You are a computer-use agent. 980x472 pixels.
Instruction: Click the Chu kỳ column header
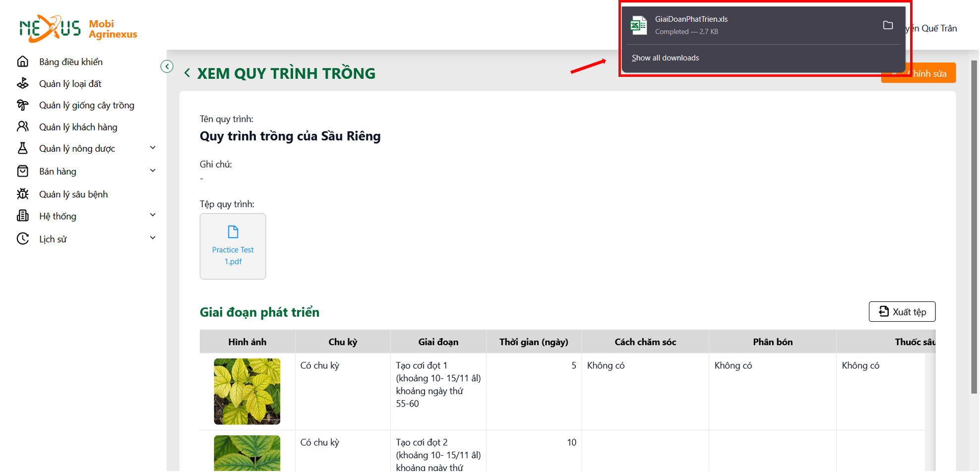point(343,342)
